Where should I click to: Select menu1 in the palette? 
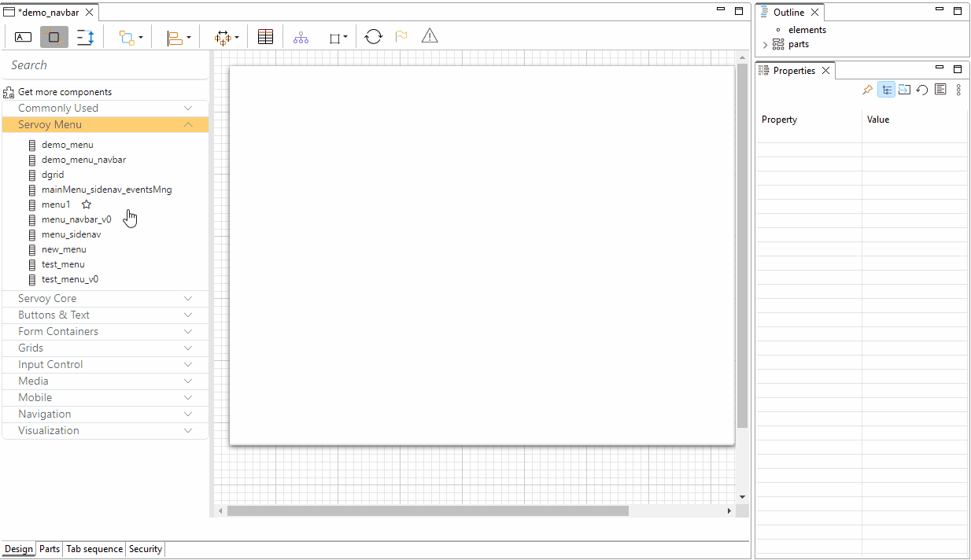(56, 204)
